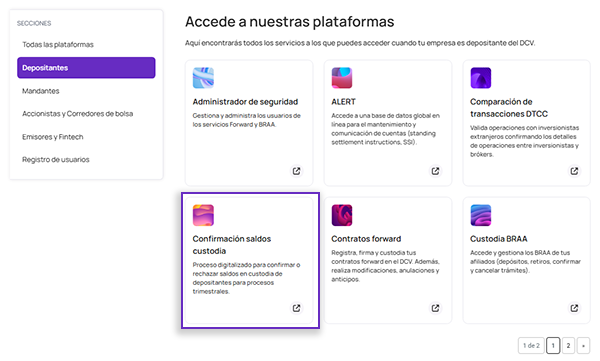Click intro text 'Aquí encontrarás todos los servicios'
600x361 pixels.
tap(360, 43)
